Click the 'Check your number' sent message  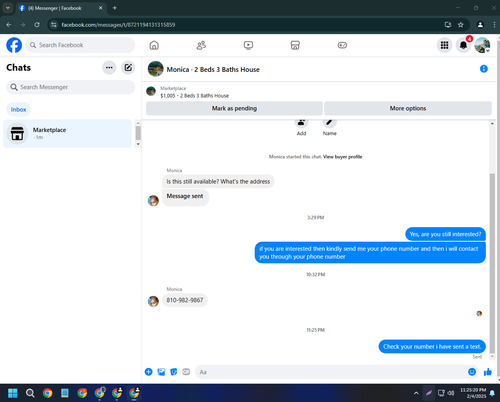pos(432,346)
